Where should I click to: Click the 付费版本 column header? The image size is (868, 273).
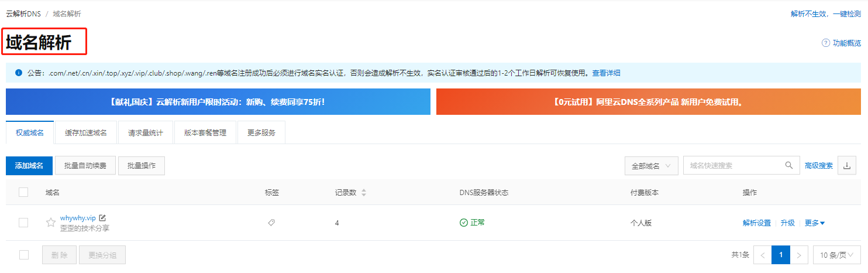645,192
